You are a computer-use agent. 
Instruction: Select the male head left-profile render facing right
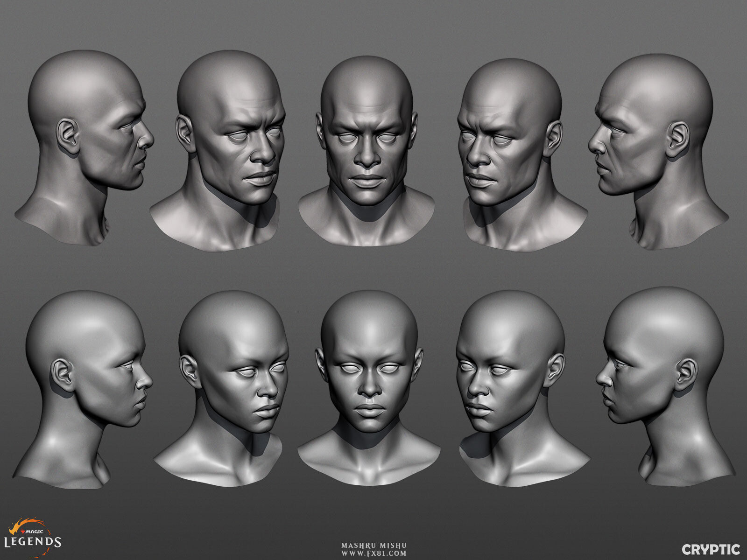point(85,148)
